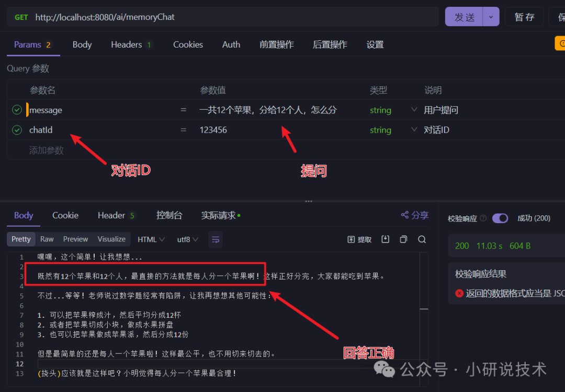Enable the 校验响应 validation toggle

click(500, 218)
